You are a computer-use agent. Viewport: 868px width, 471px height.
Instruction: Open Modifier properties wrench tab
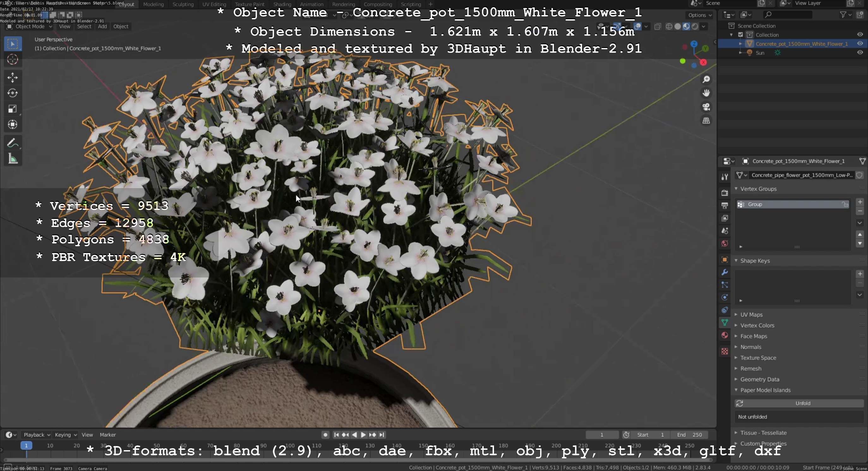point(725,272)
